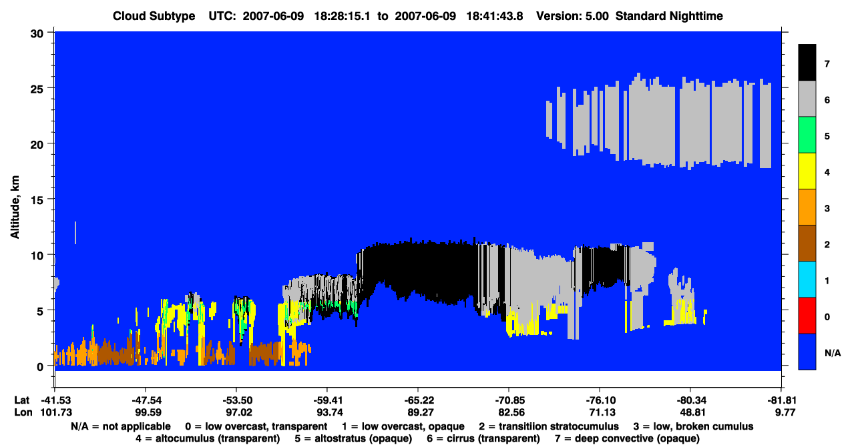Click legend text '1 = low overcast, opaque'
The image size is (868, 445).
coord(404,426)
